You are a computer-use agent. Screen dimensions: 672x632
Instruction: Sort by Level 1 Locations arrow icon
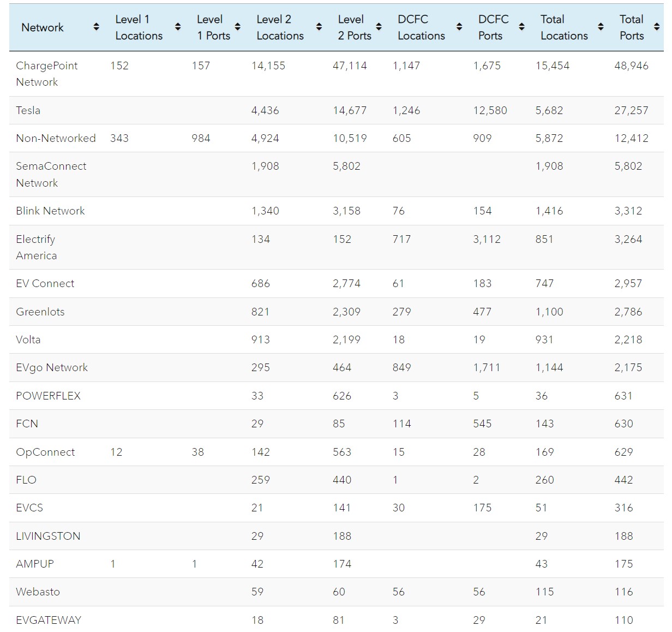click(x=177, y=27)
